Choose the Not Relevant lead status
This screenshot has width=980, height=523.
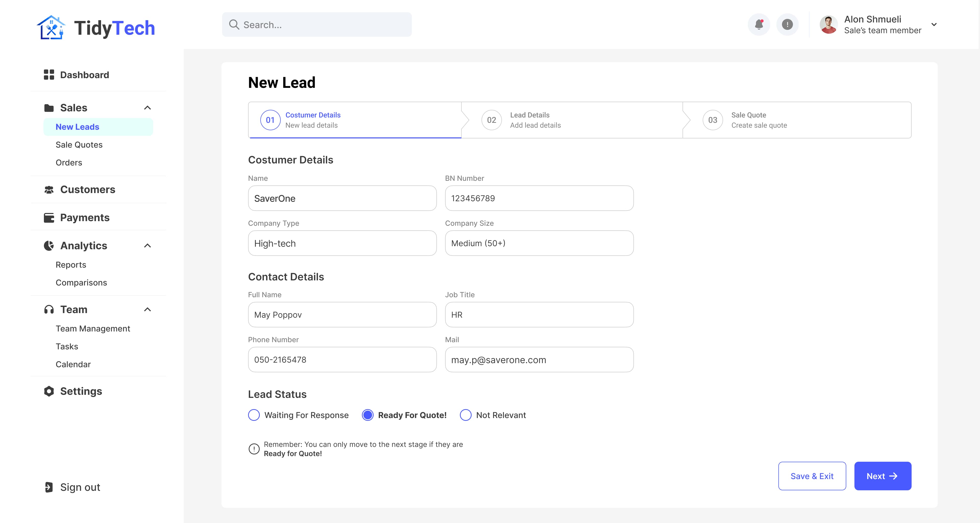(466, 415)
